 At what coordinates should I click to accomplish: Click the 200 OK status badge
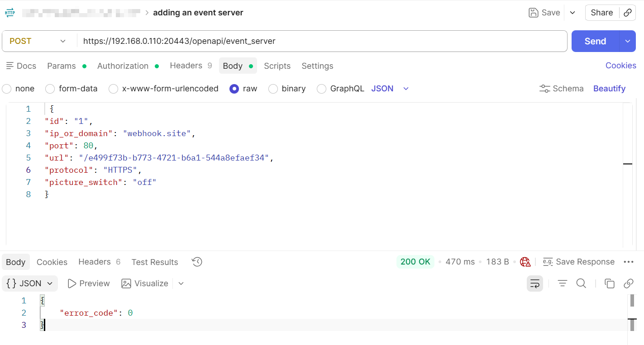coord(415,262)
